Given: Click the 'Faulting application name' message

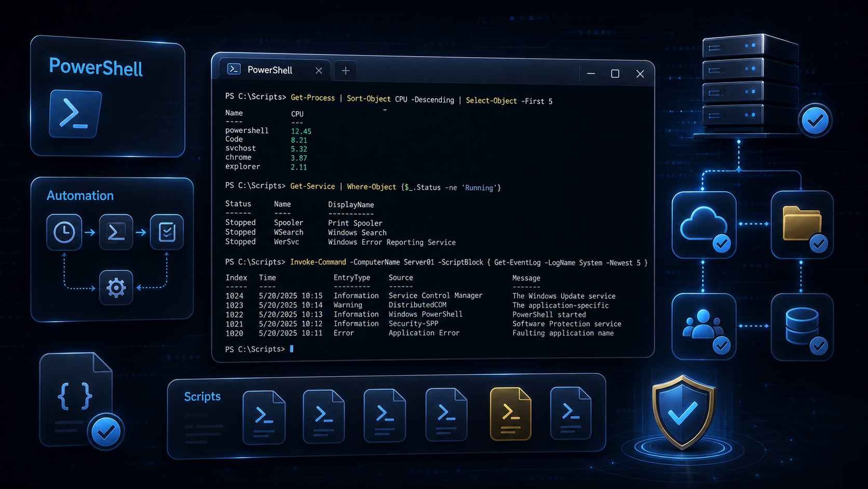Looking at the screenshot, I should (563, 333).
